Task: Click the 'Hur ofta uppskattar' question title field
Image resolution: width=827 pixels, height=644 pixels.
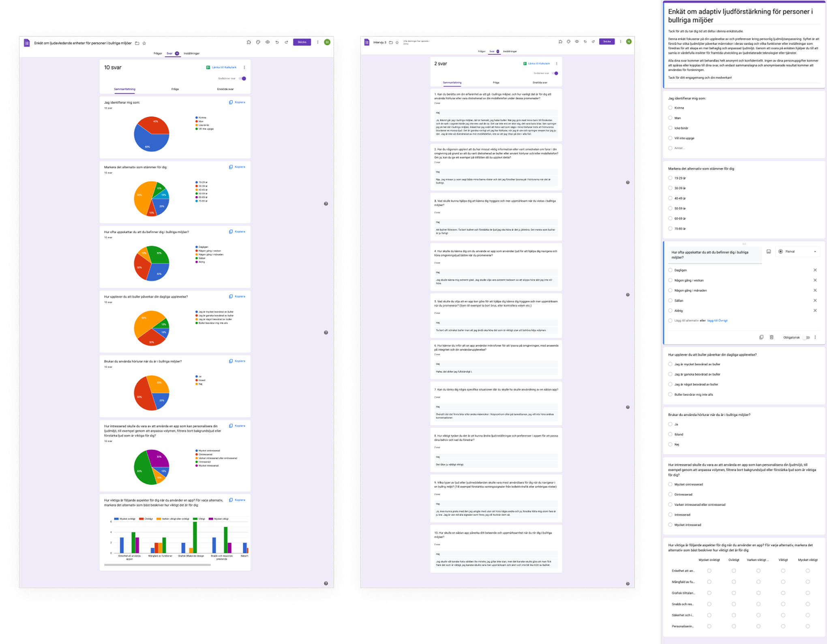Action: [714, 255]
